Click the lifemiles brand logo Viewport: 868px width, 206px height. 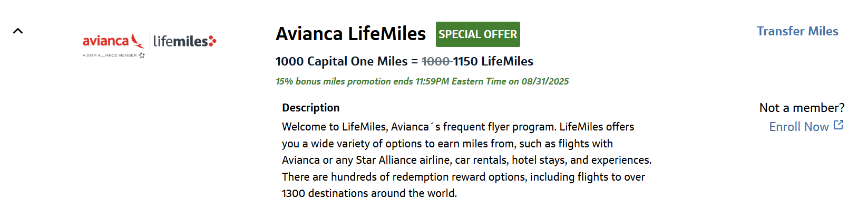click(x=184, y=41)
